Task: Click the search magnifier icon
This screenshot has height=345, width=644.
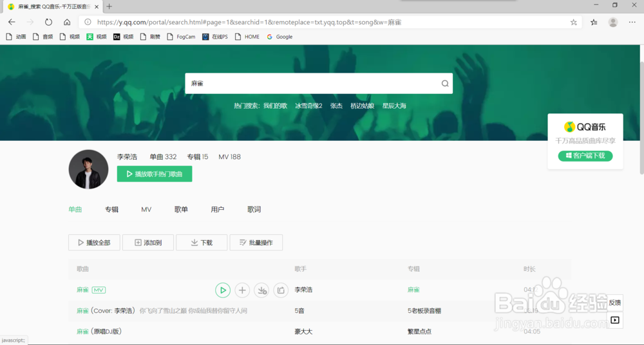Action: 445,84
